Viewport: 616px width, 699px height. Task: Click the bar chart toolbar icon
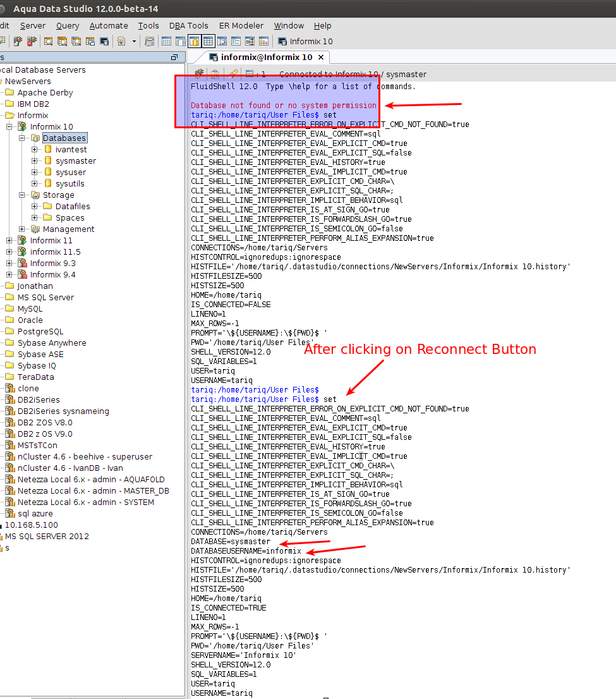(264, 42)
